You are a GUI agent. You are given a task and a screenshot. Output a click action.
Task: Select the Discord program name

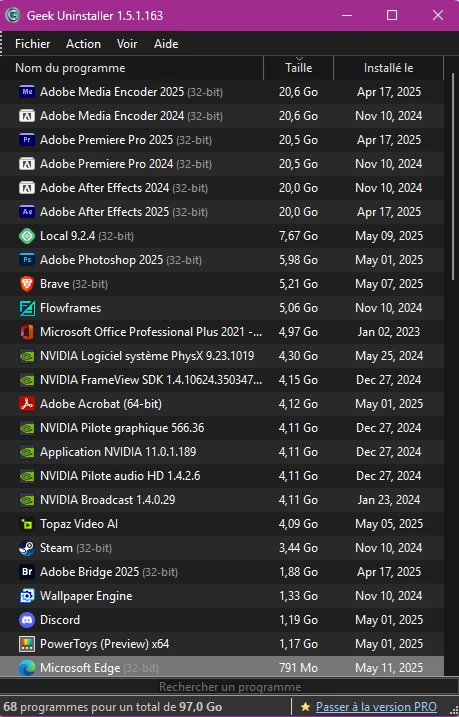(60, 620)
